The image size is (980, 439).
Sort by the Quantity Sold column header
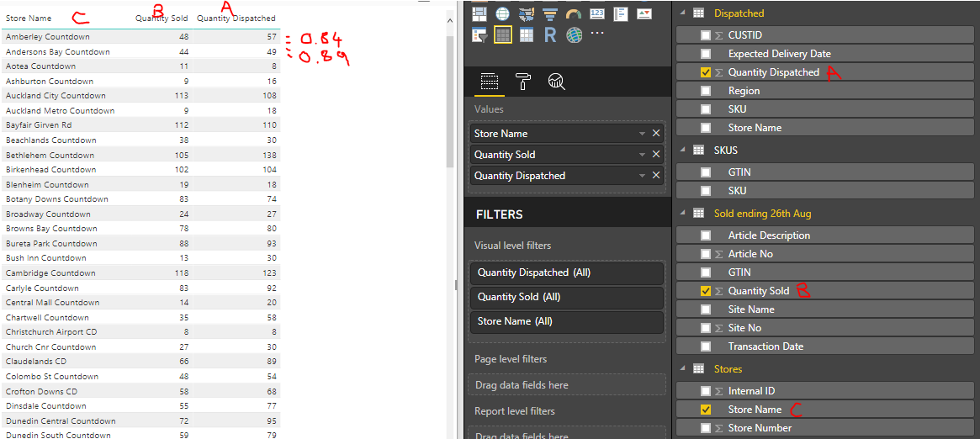[x=162, y=19]
